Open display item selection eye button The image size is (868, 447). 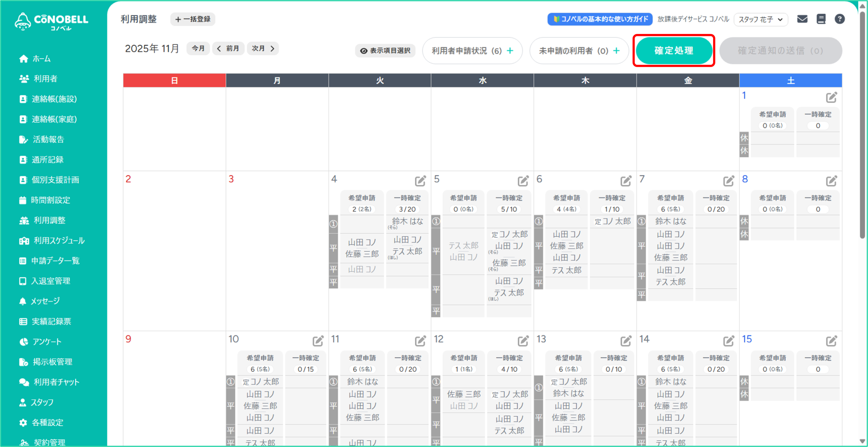tap(385, 51)
